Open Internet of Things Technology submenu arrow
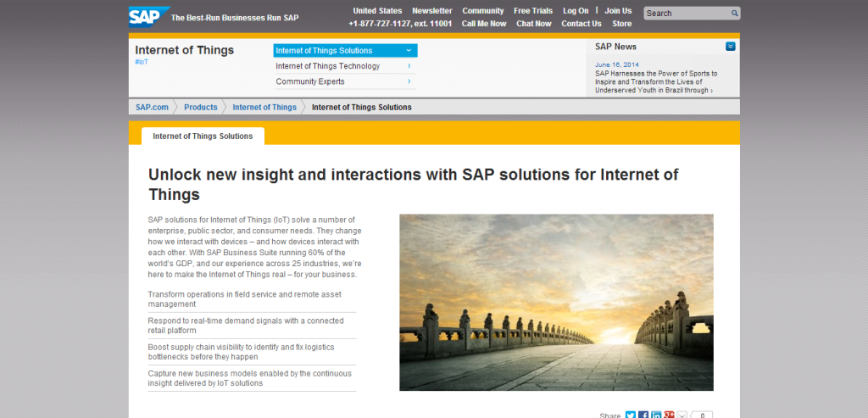This screenshot has height=418, width=868. click(x=409, y=66)
